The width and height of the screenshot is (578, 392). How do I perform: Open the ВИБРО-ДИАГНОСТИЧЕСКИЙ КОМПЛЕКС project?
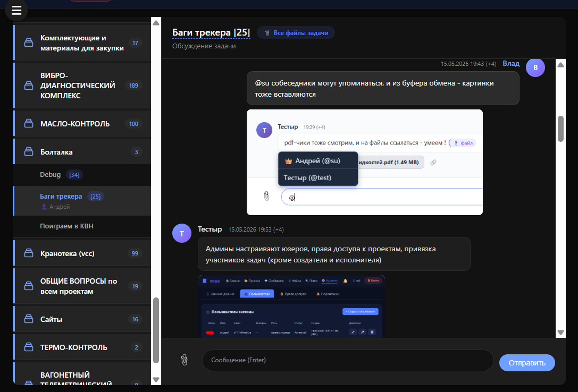(82, 86)
